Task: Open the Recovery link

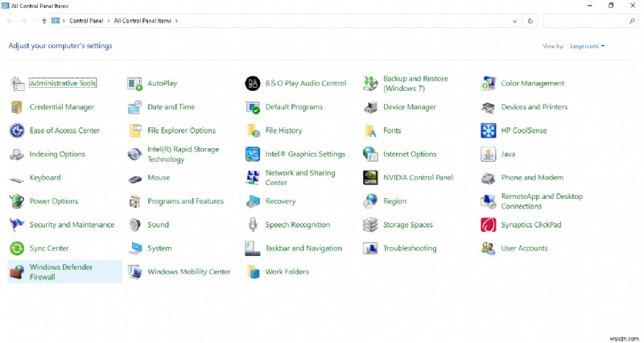Action: 280,201
